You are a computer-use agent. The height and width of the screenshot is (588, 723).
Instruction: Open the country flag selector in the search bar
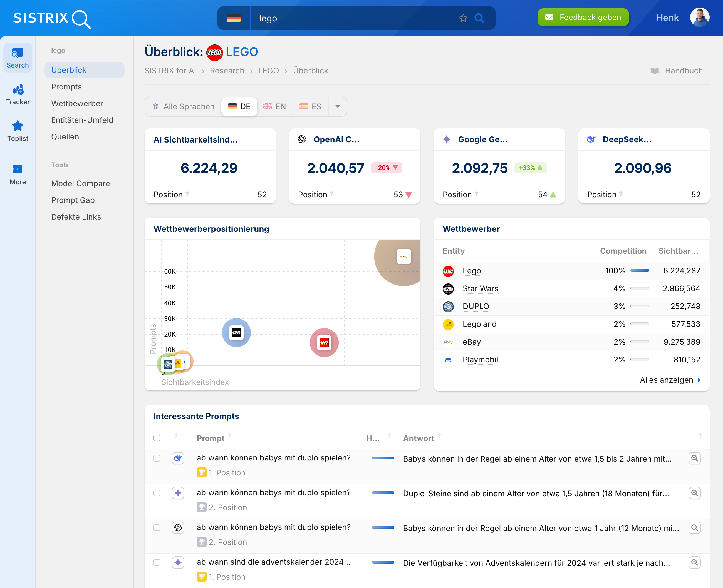[234, 18]
